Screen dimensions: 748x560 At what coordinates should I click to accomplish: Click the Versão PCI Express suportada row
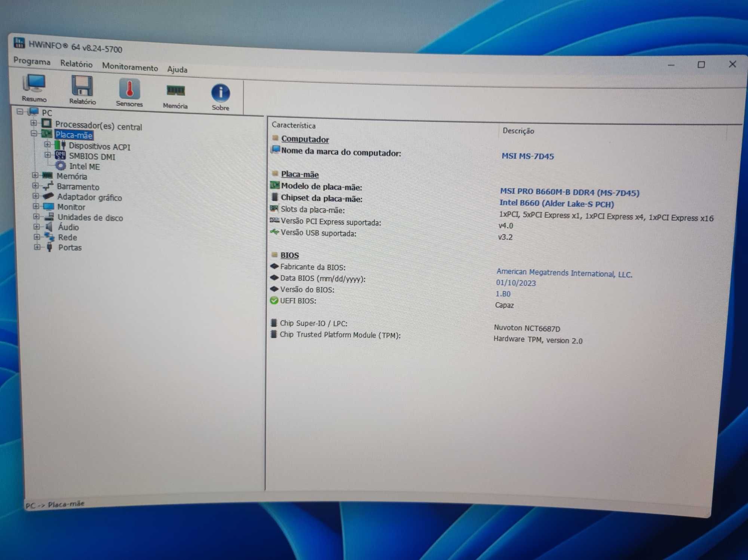(x=331, y=222)
